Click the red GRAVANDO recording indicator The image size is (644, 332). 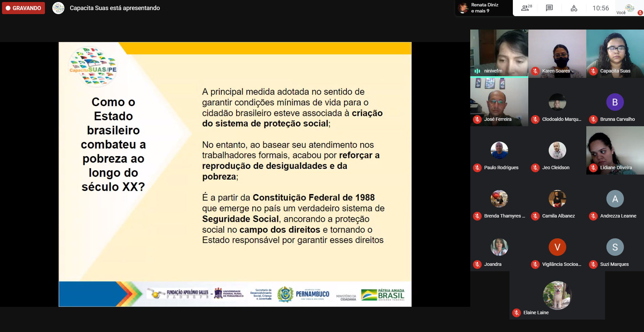[23, 8]
